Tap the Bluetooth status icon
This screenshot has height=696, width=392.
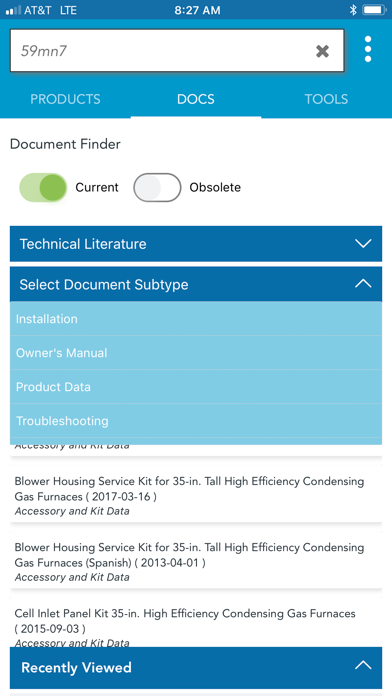coord(353,10)
